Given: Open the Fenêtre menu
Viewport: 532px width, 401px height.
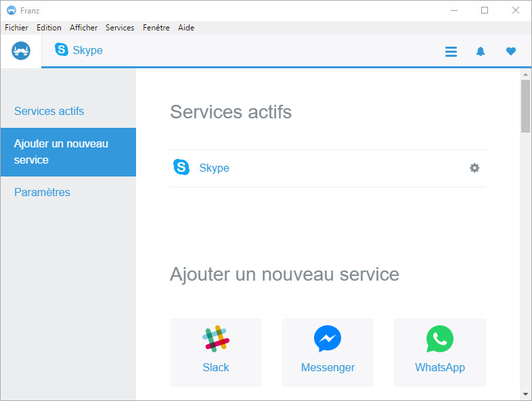Looking at the screenshot, I should click(x=156, y=28).
